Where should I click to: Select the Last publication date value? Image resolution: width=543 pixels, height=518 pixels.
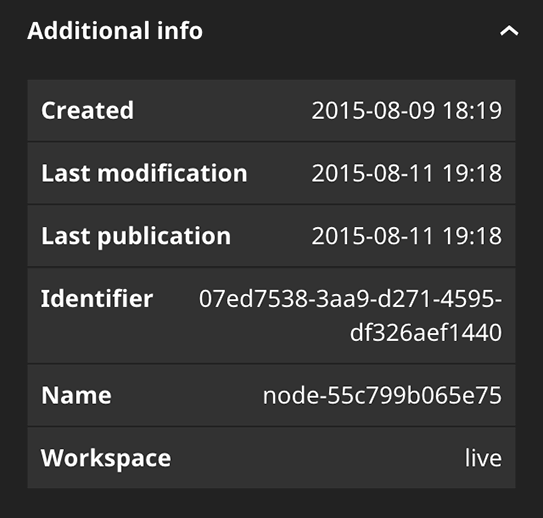pyautogui.click(x=407, y=236)
